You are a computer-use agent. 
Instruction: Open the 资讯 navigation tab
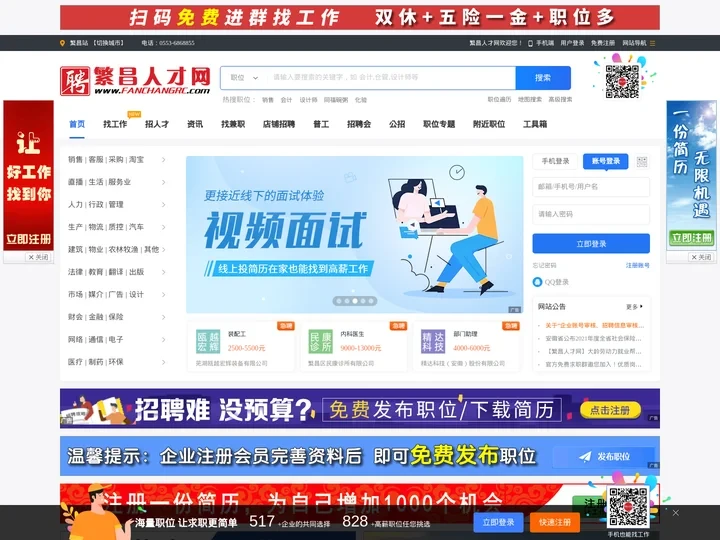click(x=195, y=124)
